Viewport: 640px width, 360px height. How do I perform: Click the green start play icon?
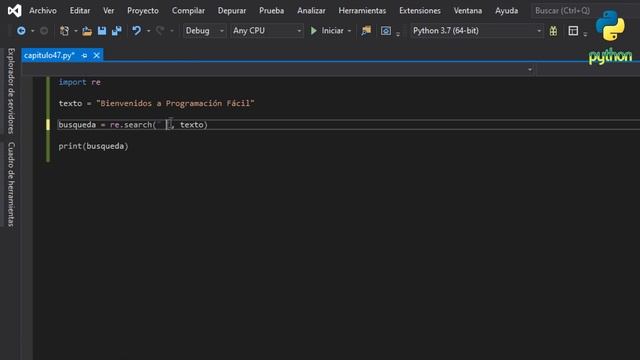click(x=313, y=31)
